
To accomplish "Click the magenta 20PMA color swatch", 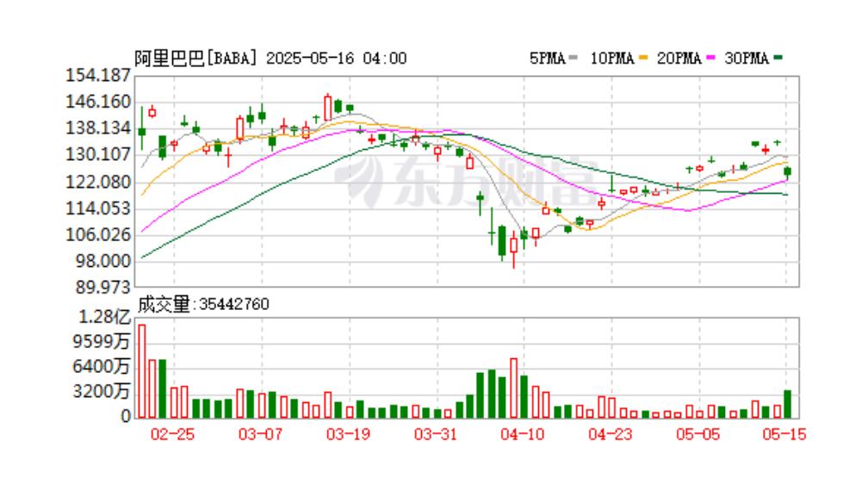I will (x=710, y=57).
